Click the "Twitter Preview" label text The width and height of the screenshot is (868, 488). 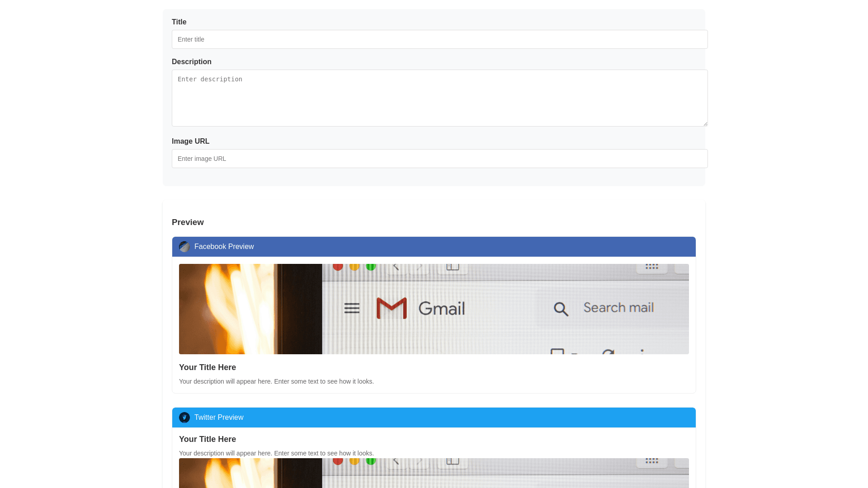tap(219, 418)
